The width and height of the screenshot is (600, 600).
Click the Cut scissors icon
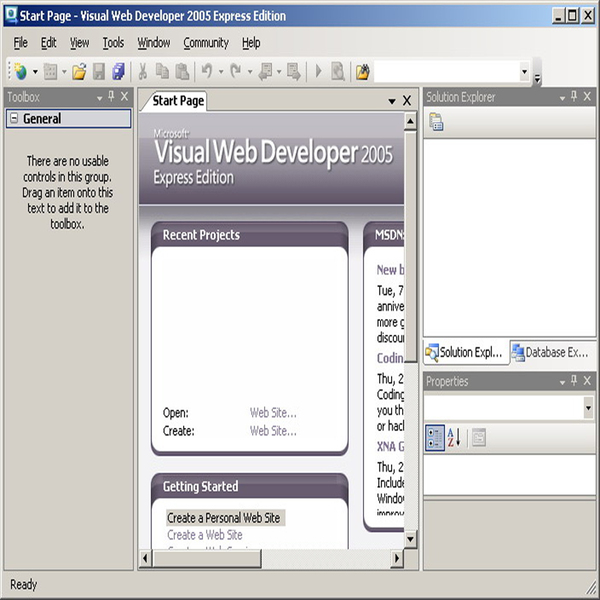143,72
